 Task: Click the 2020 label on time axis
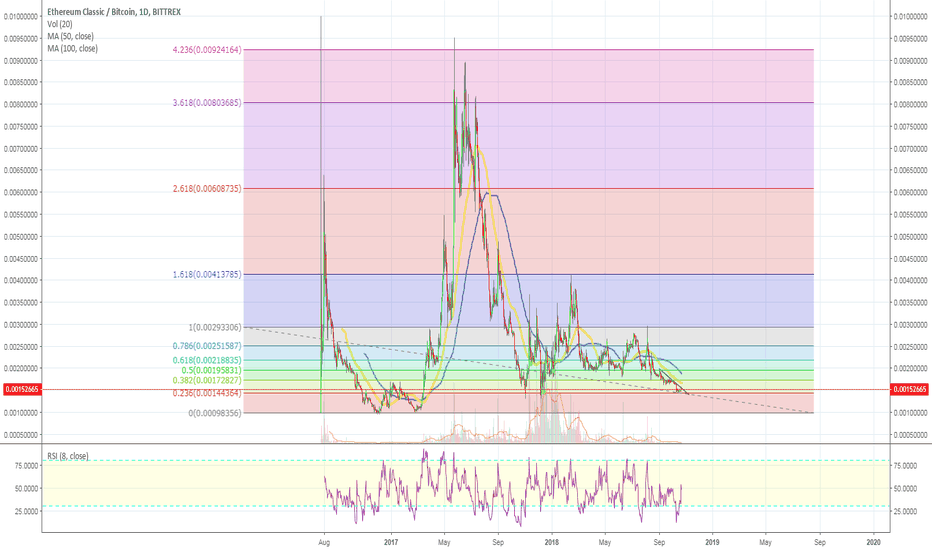874,542
